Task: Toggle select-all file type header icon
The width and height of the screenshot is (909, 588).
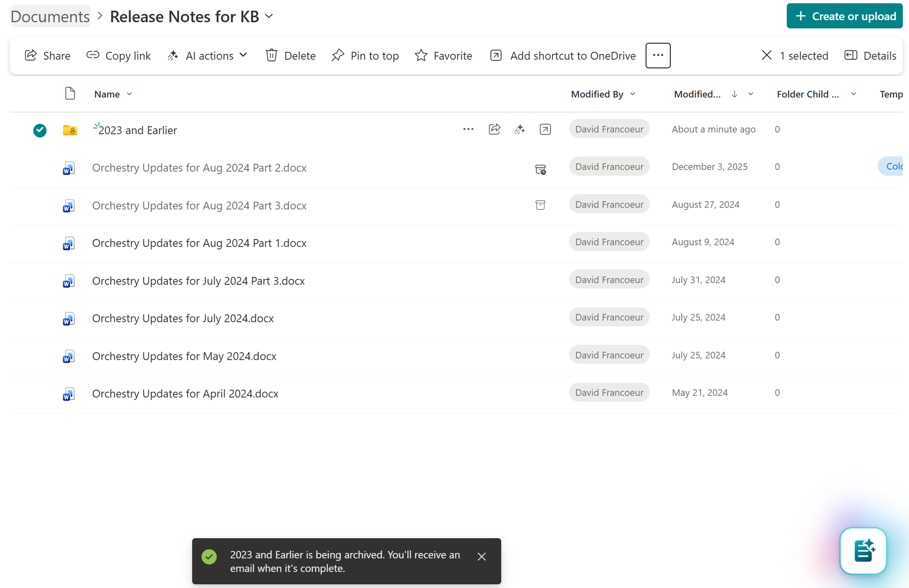Action: tap(70, 94)
